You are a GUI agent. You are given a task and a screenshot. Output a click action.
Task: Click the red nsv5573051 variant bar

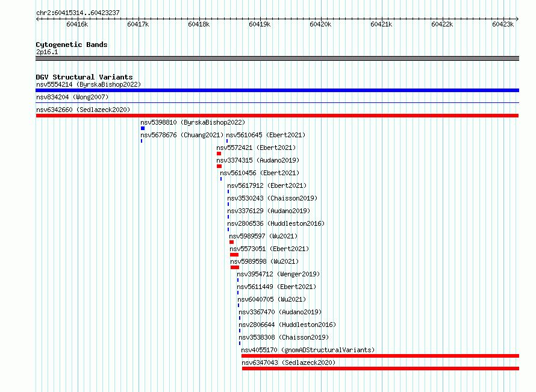(234, 255)
